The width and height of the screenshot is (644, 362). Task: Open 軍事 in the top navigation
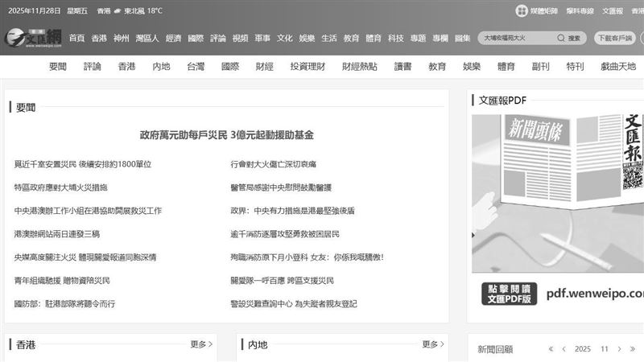point(262,38)
